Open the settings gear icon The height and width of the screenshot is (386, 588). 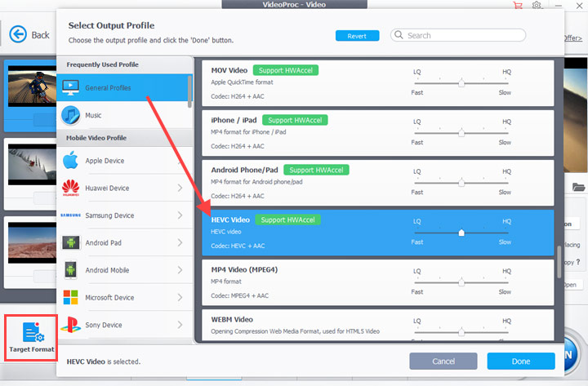point(537,5)
